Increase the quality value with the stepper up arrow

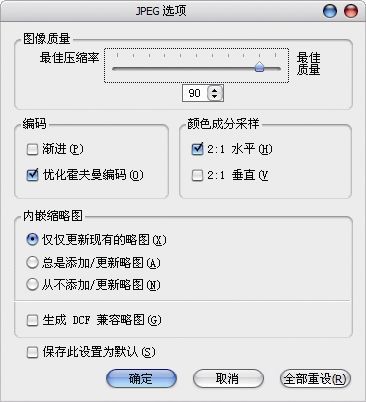(214, 90)
